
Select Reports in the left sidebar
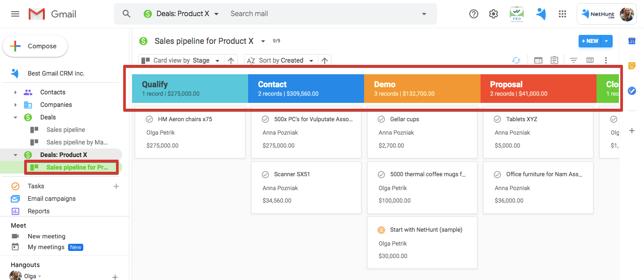click(39, 211)
